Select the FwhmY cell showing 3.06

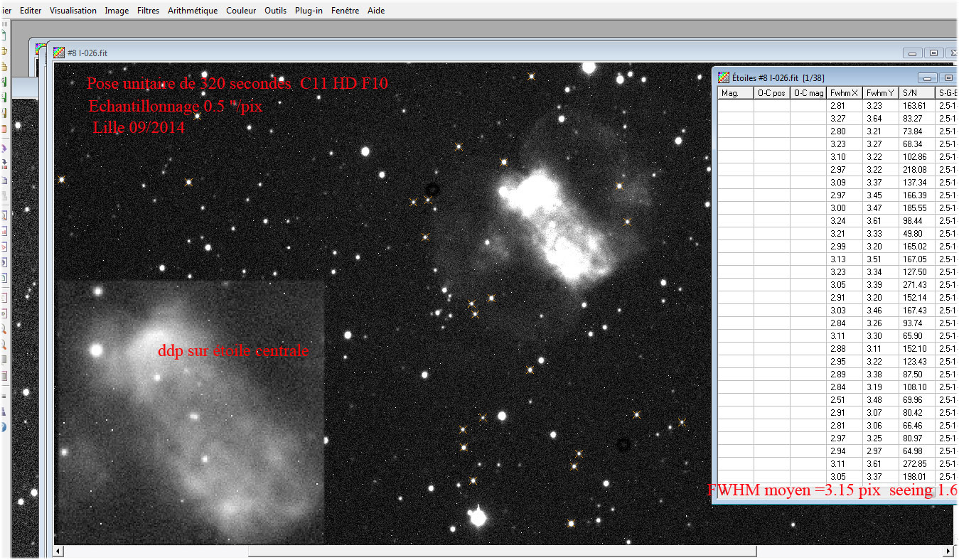882,426
